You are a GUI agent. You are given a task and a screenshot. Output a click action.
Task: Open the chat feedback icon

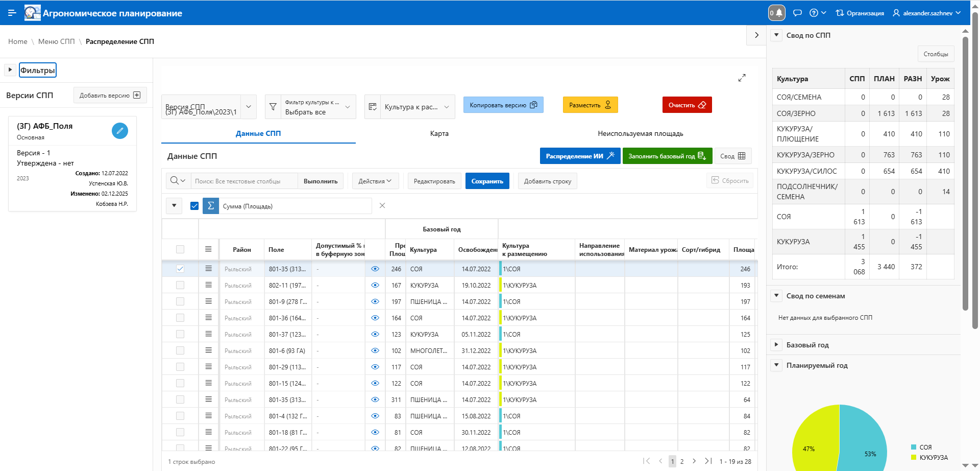click(x=797, y=13)
